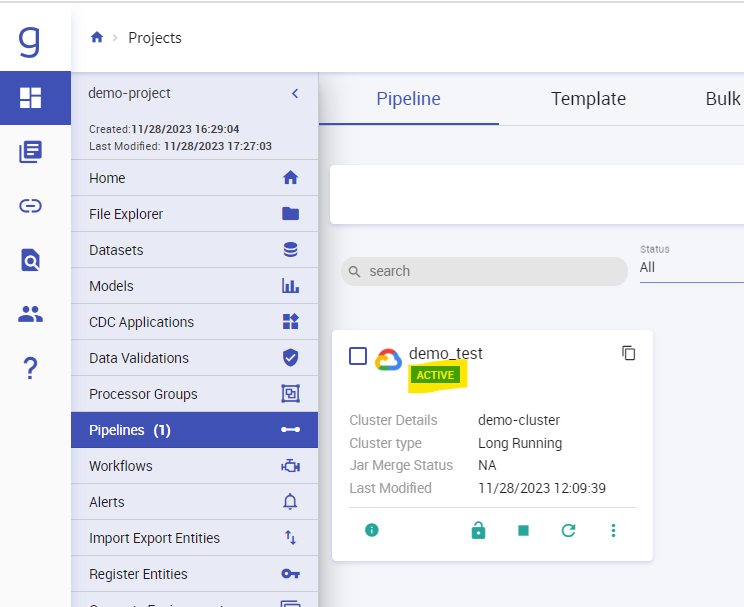Open the Status filter dropdown

(x=690, y=268)
